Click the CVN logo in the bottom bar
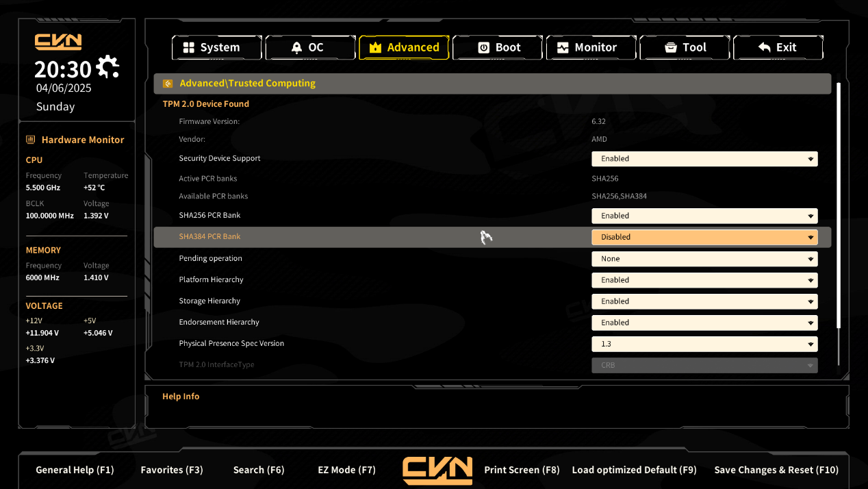 (437, 471)
